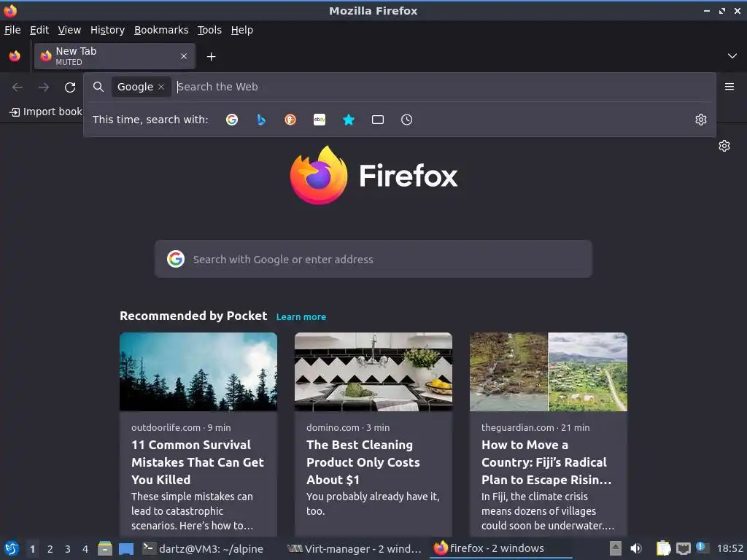Open the desktop start menu icon

(12, 548)
